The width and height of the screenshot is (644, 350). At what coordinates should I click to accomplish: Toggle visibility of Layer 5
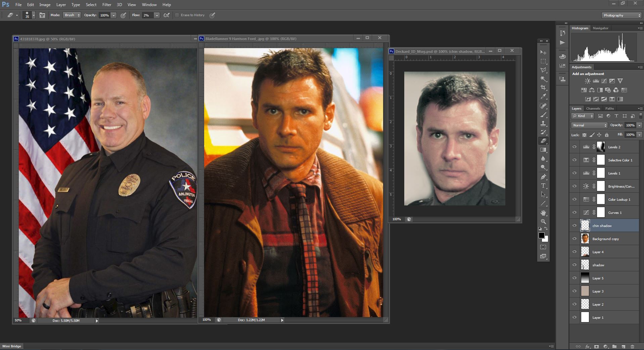pos(574,278)
